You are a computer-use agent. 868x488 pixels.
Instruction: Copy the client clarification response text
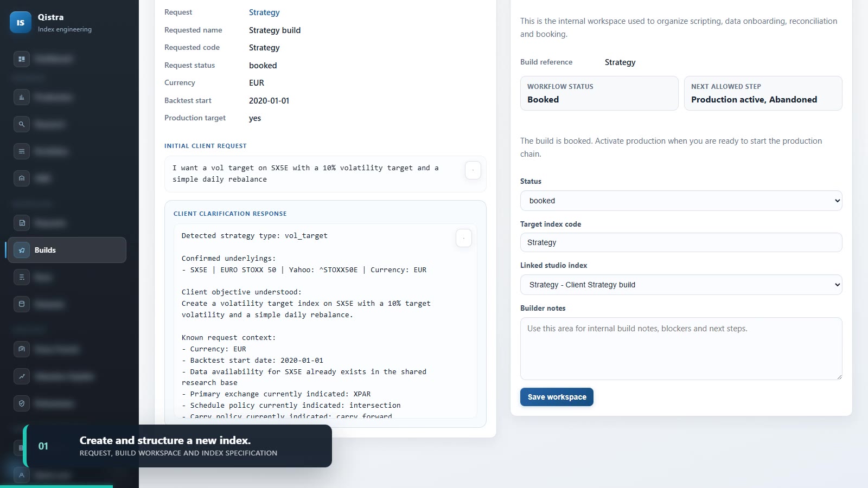tap(464, 238)
